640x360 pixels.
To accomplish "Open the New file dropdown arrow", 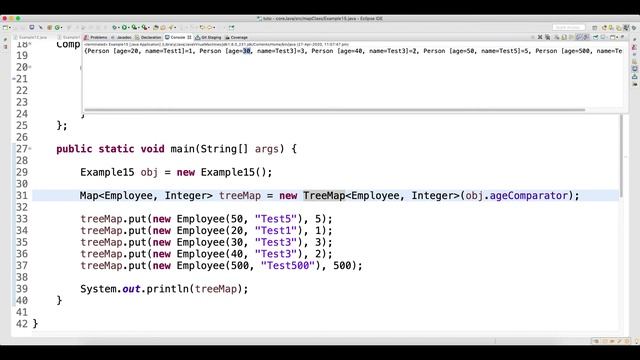I will [x=10, y=27].
